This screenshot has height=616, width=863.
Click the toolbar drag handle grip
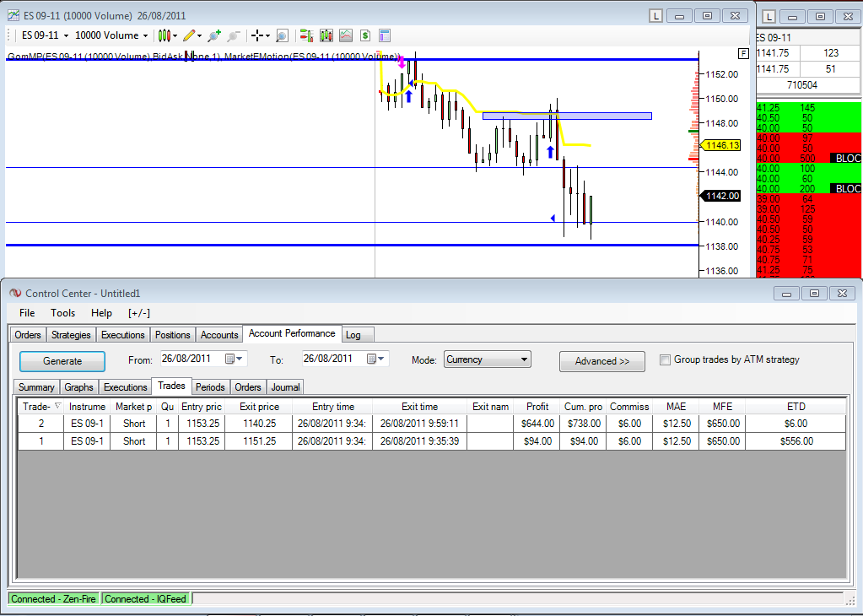[x=8, y=35]
